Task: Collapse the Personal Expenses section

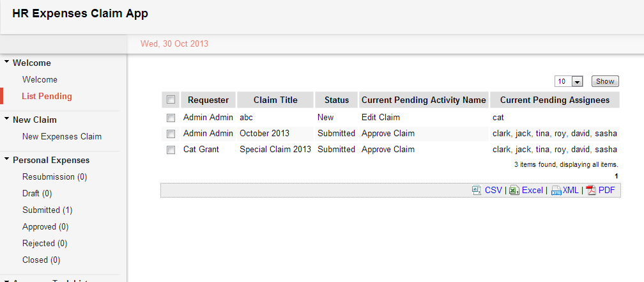Action: (6, 160)
